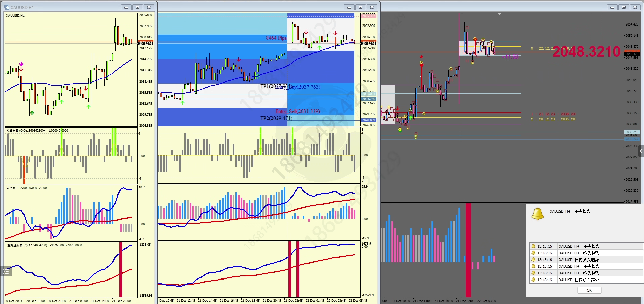Screen dimensions: 644x304
Task: Click the 2033.746 price tag on middle chart
Action: click(x=369, y=99)
